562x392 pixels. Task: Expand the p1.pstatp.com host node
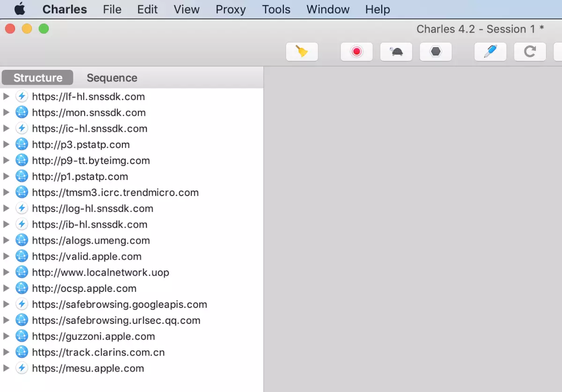pos(6,177)
